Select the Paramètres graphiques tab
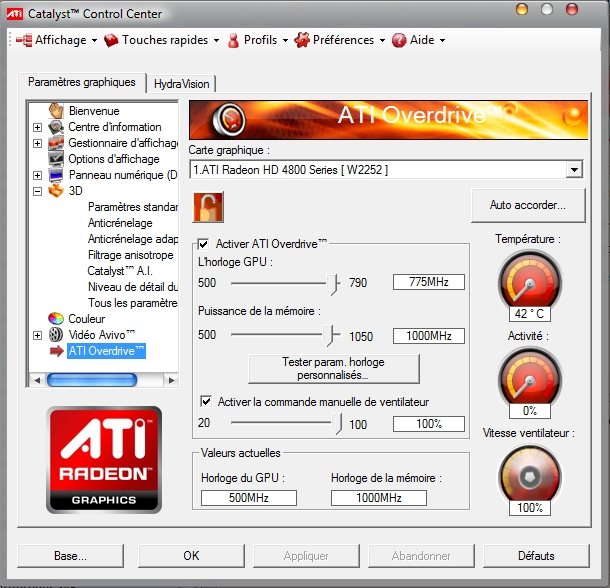The image size is (610, 588). [x=82, y=82]
